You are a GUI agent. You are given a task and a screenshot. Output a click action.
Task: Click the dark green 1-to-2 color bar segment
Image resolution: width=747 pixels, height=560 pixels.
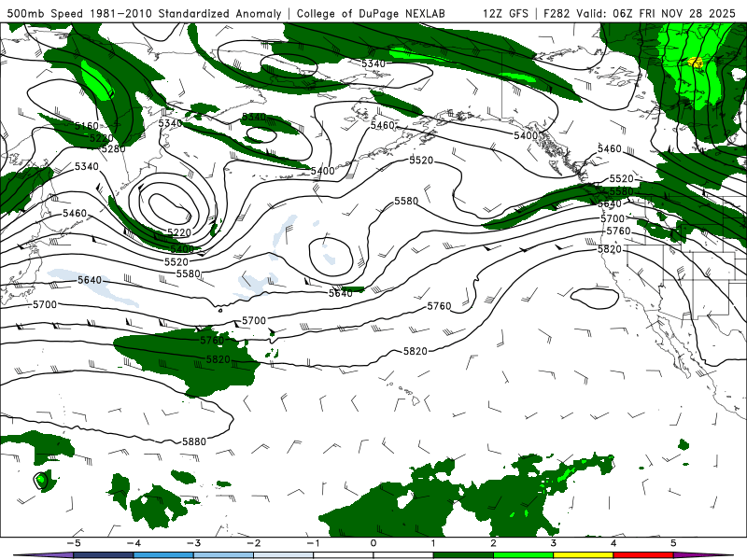point(463,555)
